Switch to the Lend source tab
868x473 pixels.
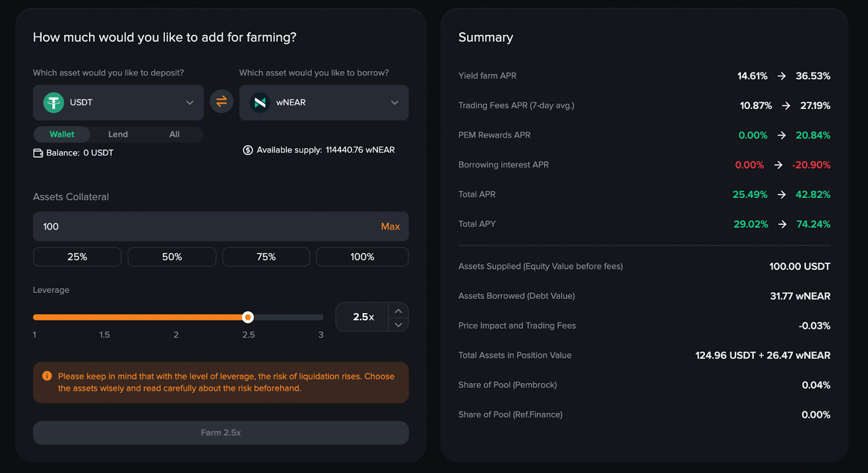coord(118,135)
